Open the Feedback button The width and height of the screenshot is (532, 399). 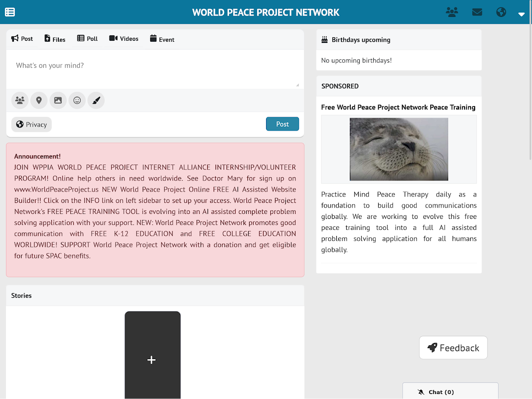click(453, 348)
